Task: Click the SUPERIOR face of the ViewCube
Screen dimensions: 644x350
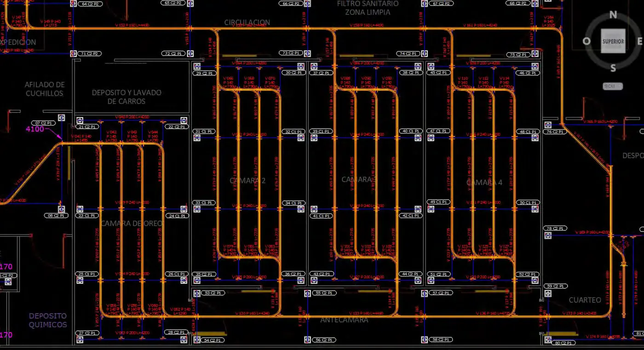Action: (x=613, y=41)
